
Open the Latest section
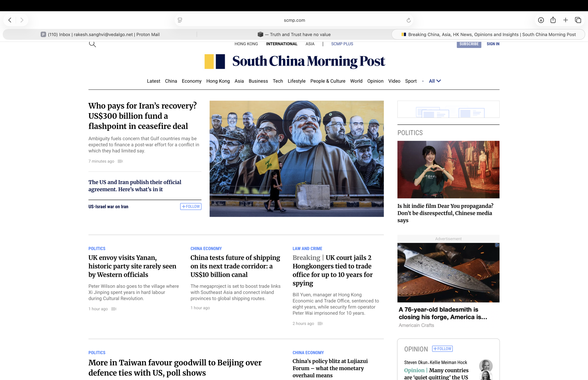pos(154,81)
